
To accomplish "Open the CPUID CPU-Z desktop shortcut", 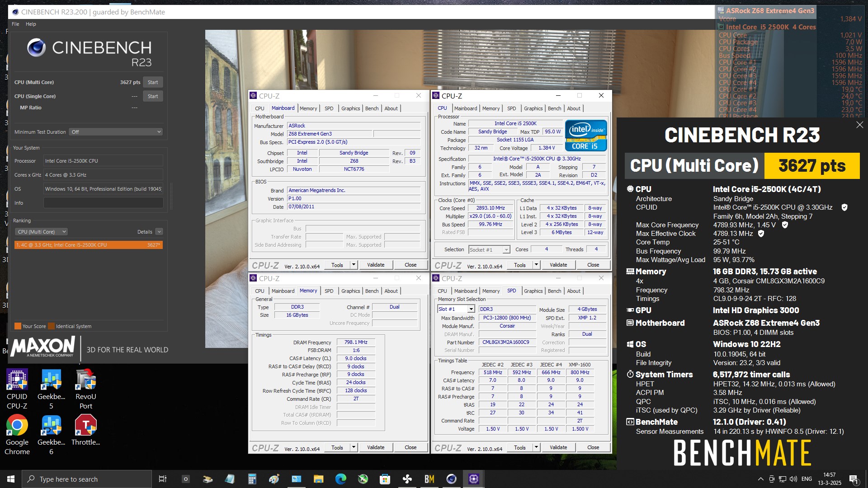I will tap(17, 389).
